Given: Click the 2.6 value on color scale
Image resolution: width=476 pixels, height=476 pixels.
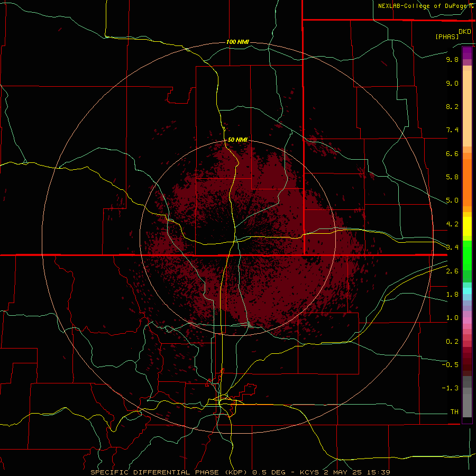Looking at the screenshot, I should tap(452, 271).
